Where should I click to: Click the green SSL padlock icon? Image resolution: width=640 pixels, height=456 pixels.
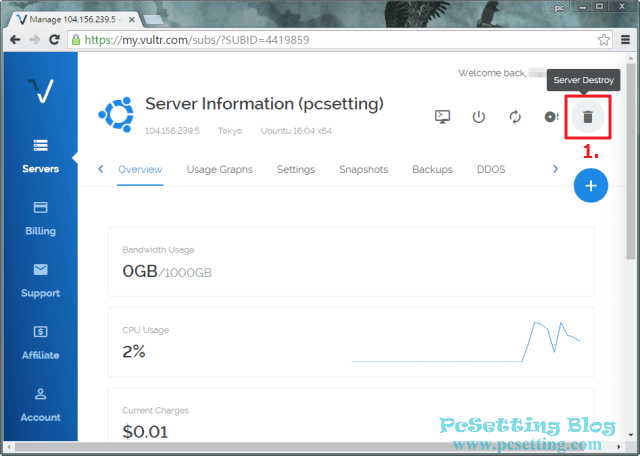[x=76, y=40]
